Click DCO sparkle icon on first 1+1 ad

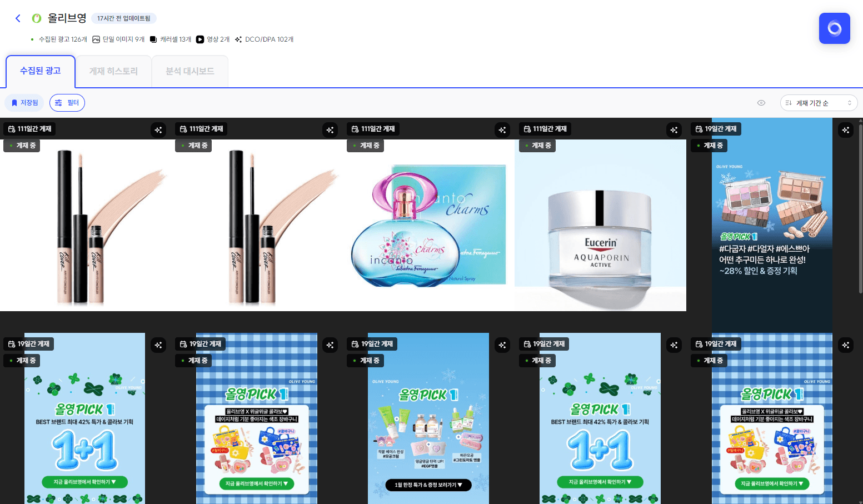tap(158, 345)
